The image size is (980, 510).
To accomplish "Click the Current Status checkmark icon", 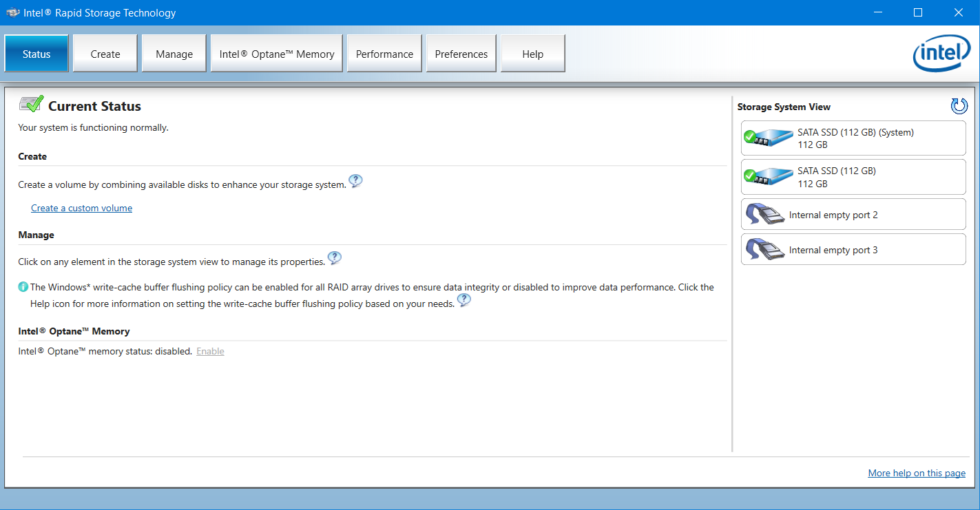I will click(31, 105).
